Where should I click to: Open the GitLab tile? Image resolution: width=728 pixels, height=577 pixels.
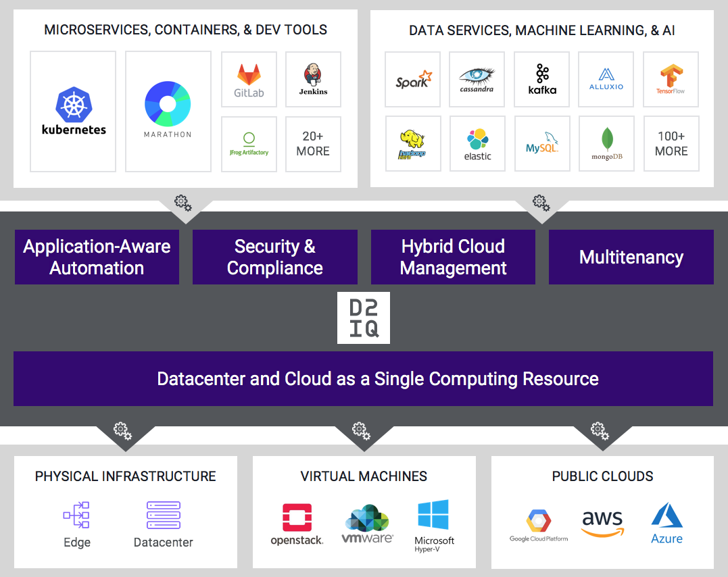tap(249, 79)
